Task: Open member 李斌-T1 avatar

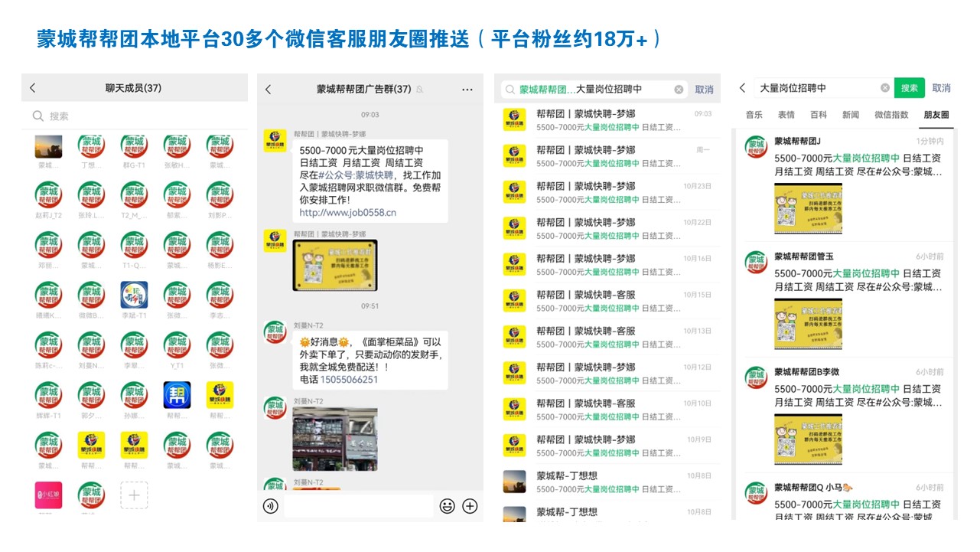Action: pos(134,296)
